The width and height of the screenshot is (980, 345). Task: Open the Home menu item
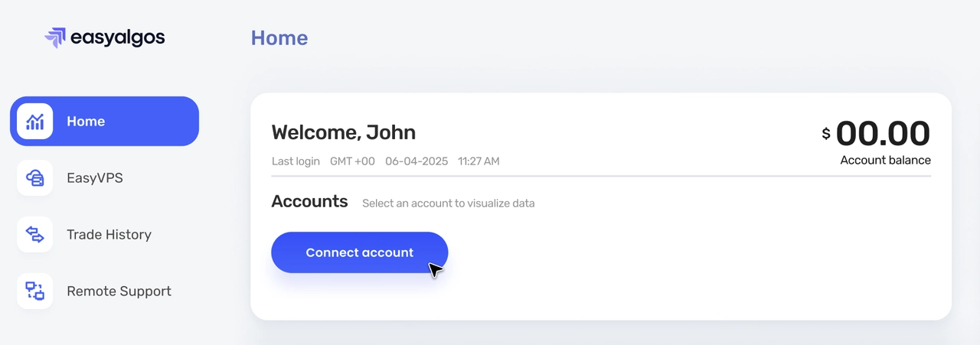click(86, 122)
